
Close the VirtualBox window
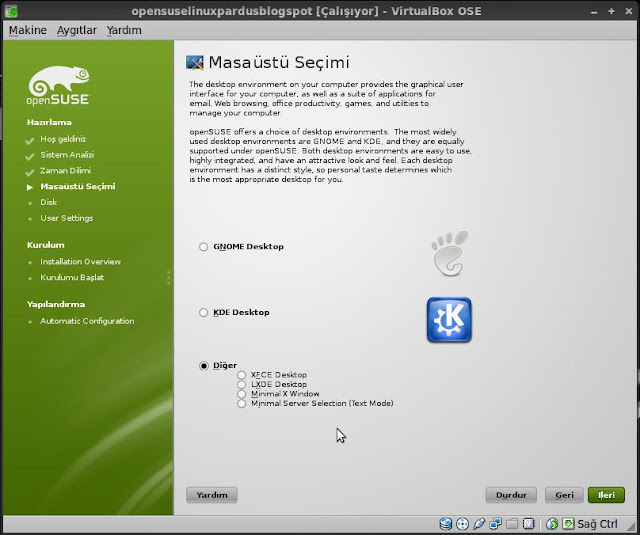tap(629, 11)
